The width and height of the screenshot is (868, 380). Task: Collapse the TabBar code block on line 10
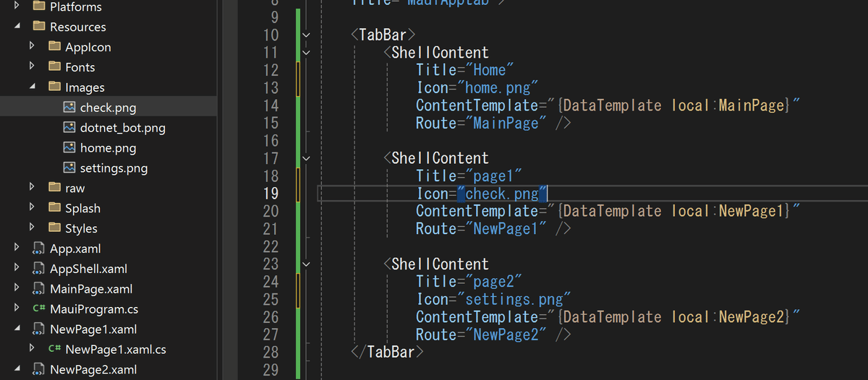coord(306,35)
